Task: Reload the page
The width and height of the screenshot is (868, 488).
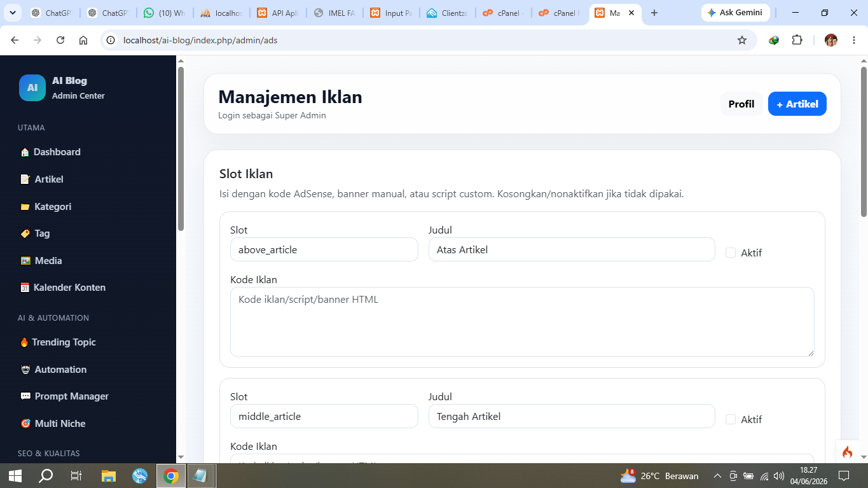Action: tap(60, 40)
